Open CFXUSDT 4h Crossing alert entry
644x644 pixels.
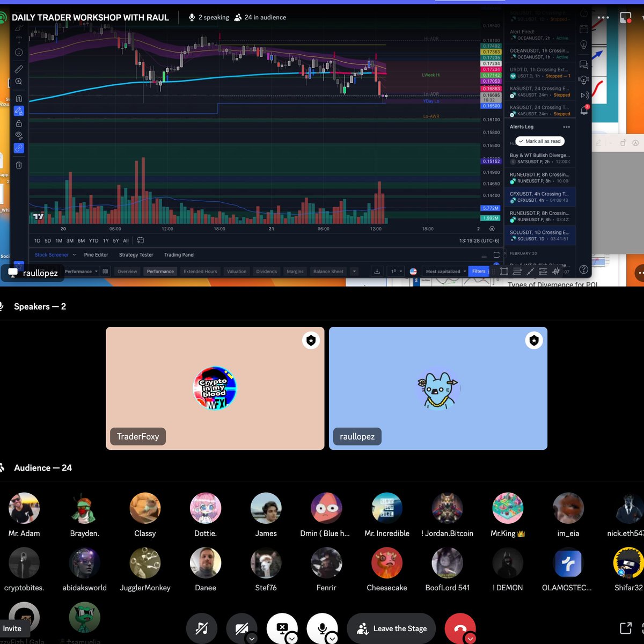pos(541,197)
